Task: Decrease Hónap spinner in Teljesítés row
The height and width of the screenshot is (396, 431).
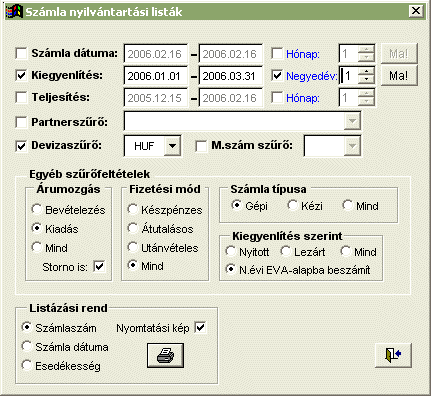Action: 366,102
